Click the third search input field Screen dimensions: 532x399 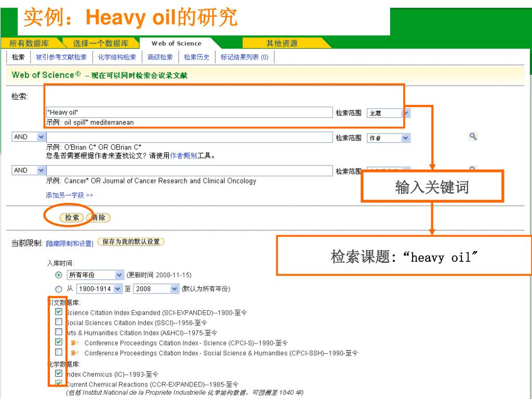click(189, 170)
